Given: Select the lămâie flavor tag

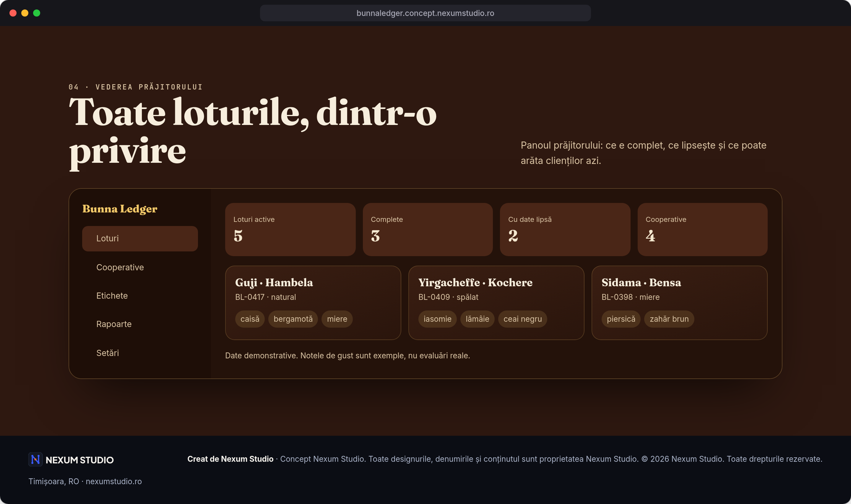Looking at the screenshot, I should pos(478,319).
